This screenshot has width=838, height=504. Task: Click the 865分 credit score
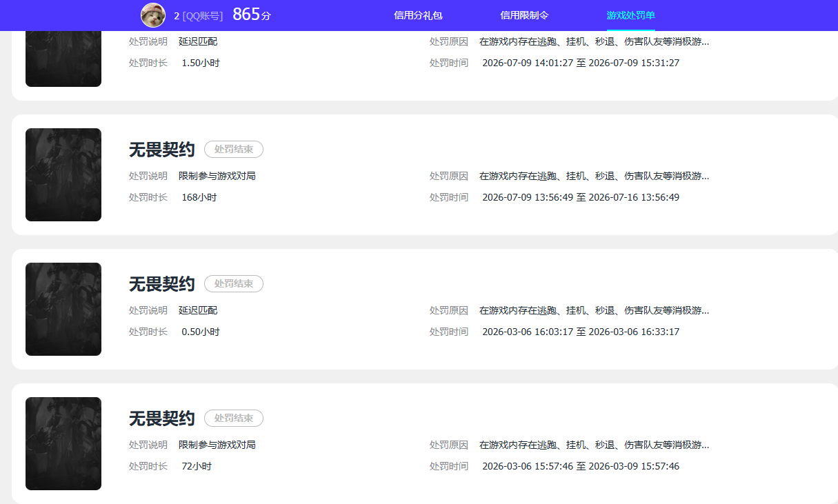click(252, 14)
